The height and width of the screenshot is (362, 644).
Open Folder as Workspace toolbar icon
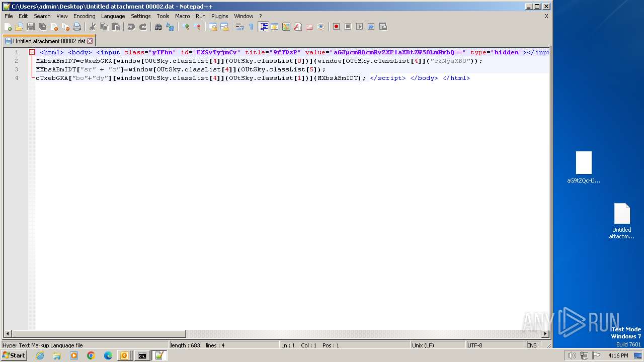click(x=309, y=27)
